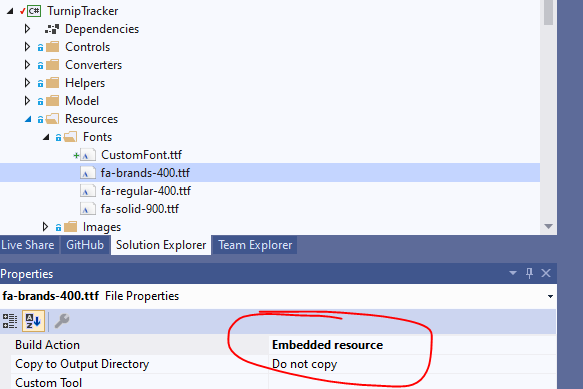Open Properties window position menu arrow
583x389 pixels.
coord(513,273)
